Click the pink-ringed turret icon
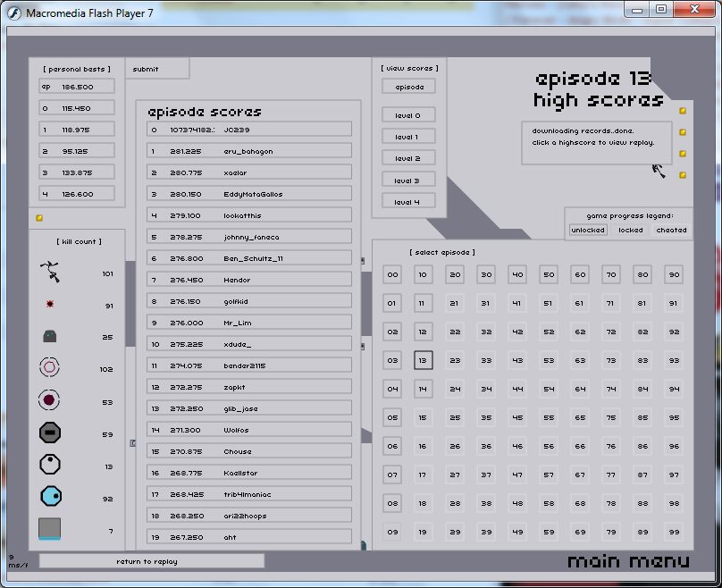Image resolution: width=722 pixels, height=588 pixels. [50, 367]
